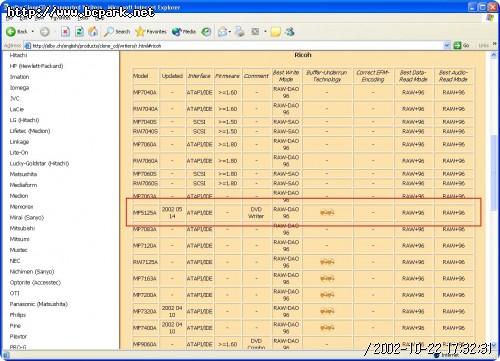Open the LaCie link
500x361 pixels.
click(17, 109)
